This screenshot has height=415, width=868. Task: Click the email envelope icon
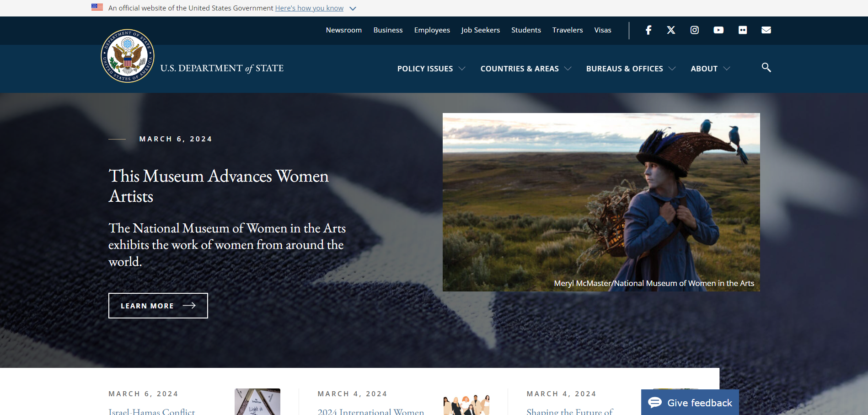coord(766,30)
